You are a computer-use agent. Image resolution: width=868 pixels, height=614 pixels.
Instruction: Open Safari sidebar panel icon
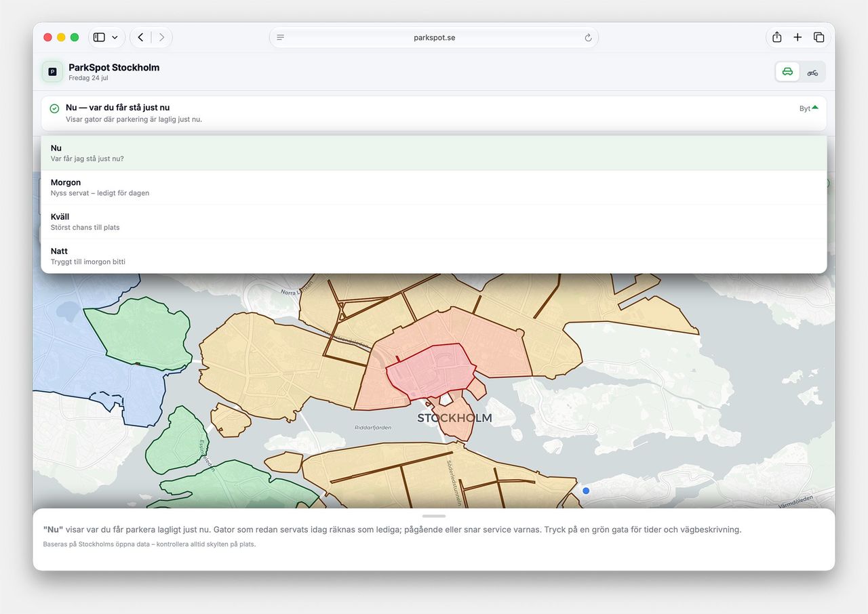(99, 37)
